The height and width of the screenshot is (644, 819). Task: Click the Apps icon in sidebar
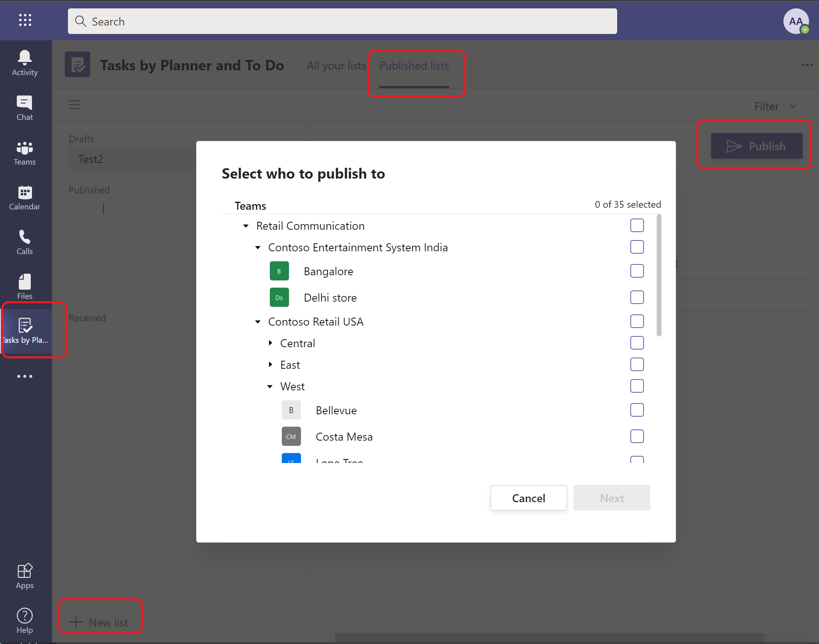[x=25, y=570]
